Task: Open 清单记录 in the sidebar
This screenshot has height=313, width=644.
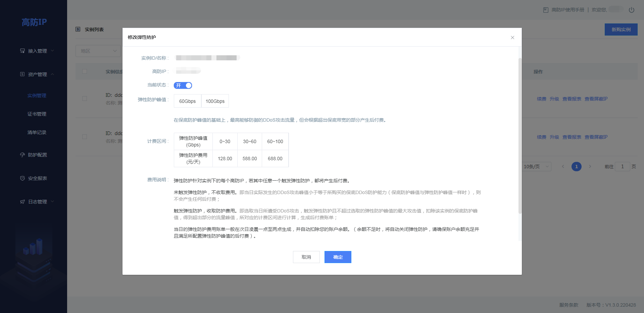Action: coord(37,132)
